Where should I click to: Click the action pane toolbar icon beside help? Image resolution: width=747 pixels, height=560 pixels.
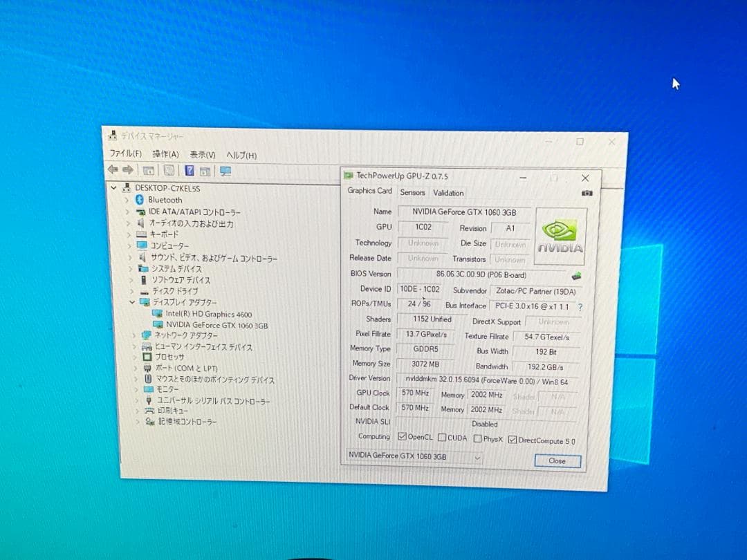point(205,171)
